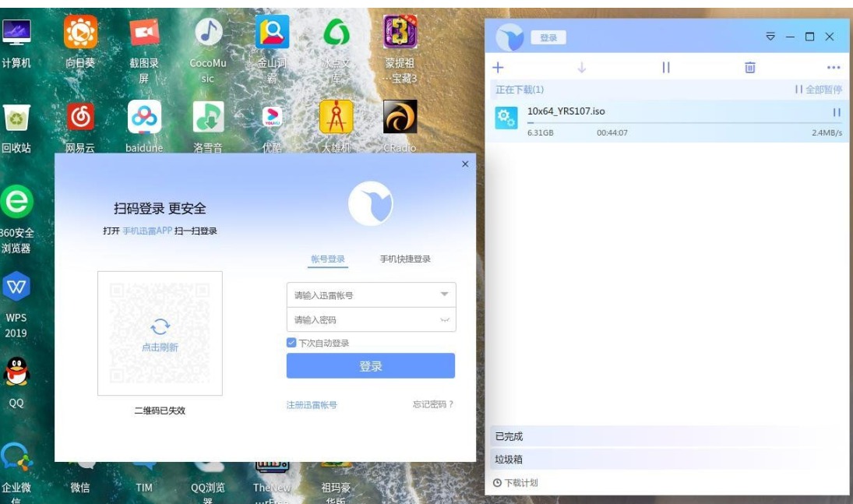Close the login dialog

465,164
